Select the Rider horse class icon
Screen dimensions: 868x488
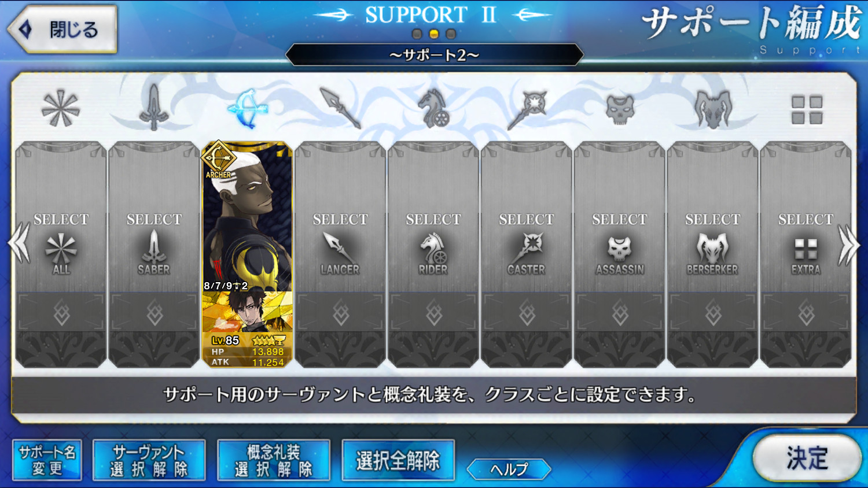click(x=433, y=108)
